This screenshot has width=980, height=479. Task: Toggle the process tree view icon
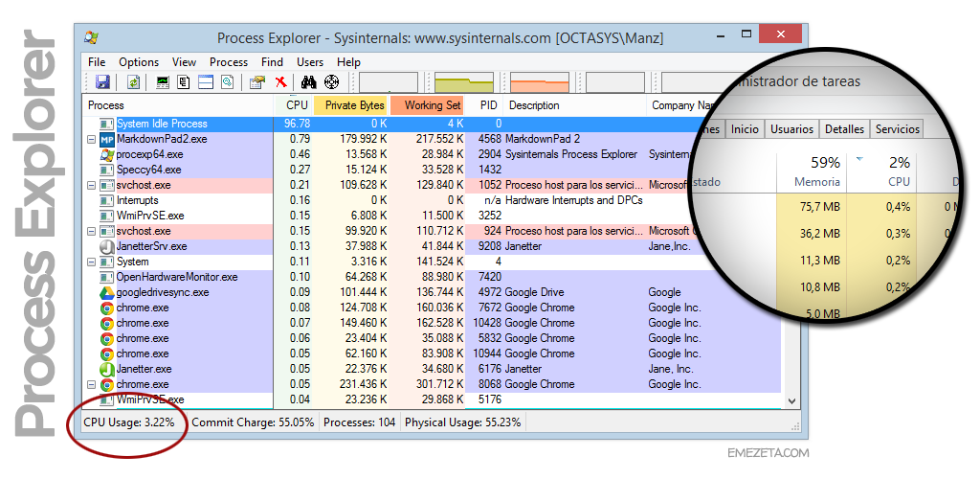click(x=184, y=82)
